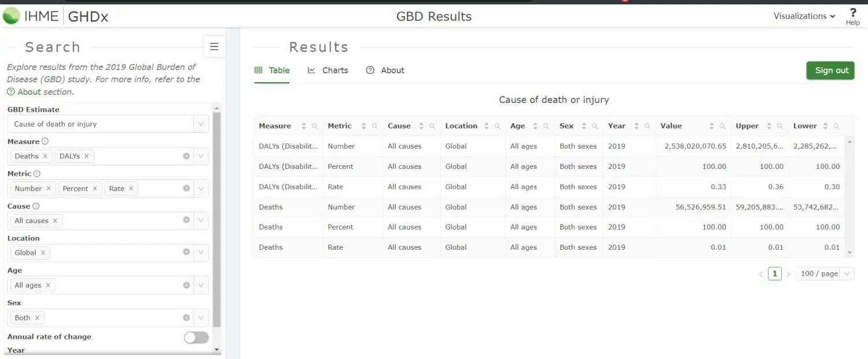This screenshot has height=359, width=868.
Task: Remove the Both tag from Sex field
Action: 37,317
